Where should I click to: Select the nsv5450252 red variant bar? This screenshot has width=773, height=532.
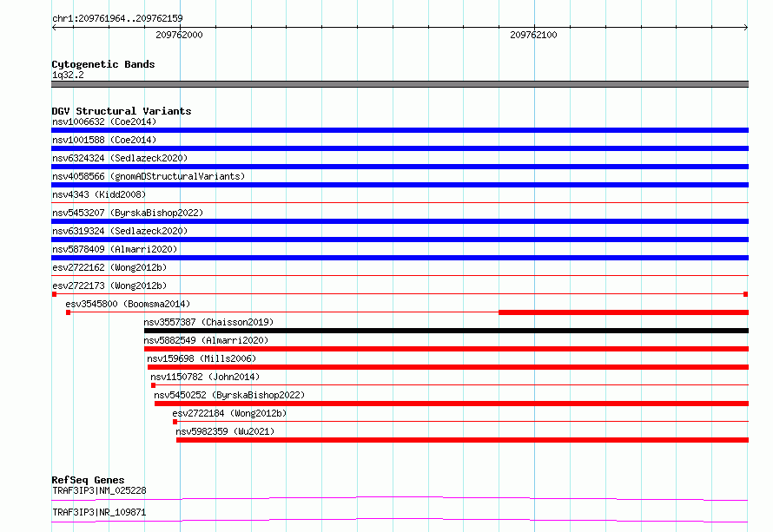(x=452, y=404)
